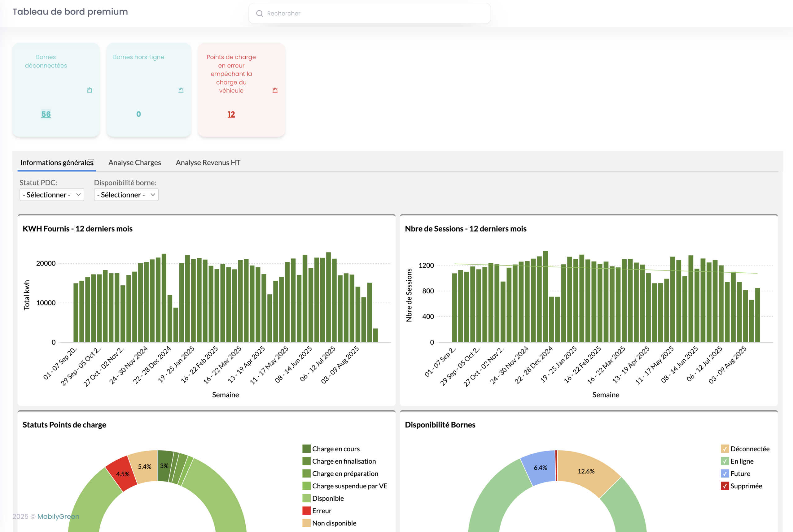The height and width of the screenshot is (532, 793).
Task: Click the Disponibilité borne: filter label
Action: pyautogui.click(x=125, y=183)
